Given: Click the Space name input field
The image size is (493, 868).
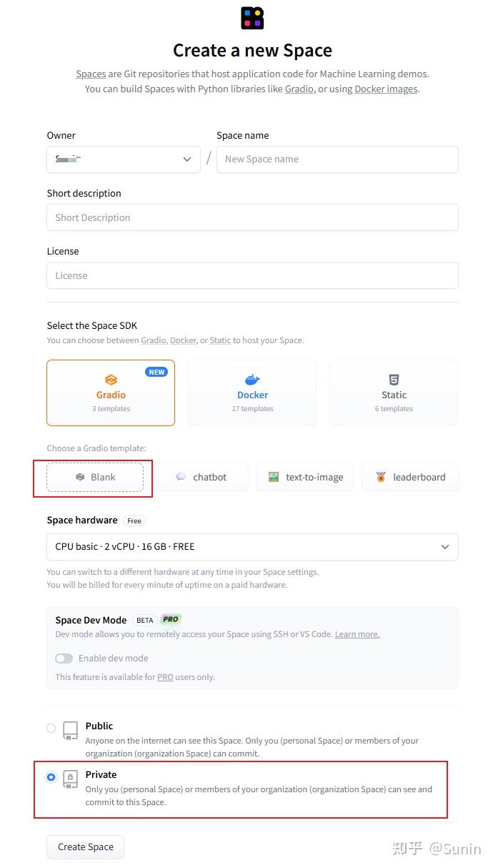Looking at the screenshot, I should click(x=337, y=159).
